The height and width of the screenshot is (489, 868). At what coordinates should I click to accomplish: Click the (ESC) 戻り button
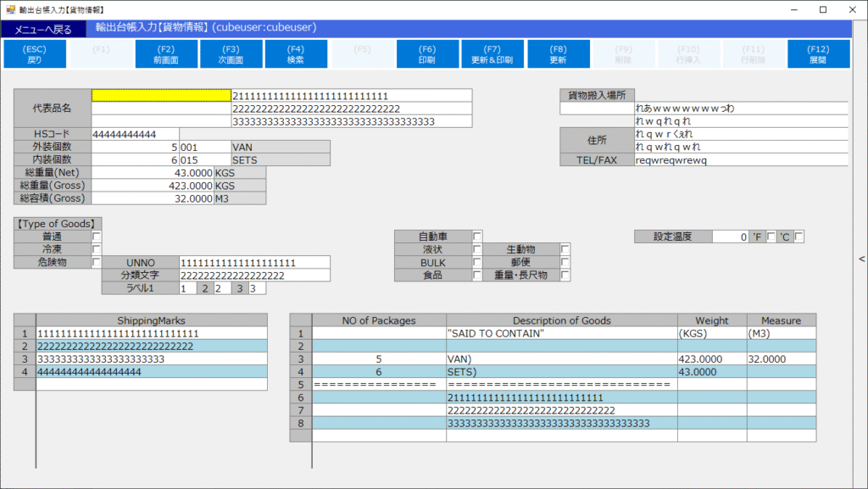pyautogui.click(x=36, y=54)
